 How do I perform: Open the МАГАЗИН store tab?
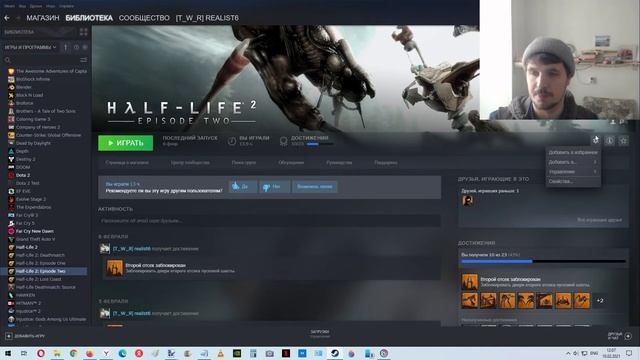point(43,18)
